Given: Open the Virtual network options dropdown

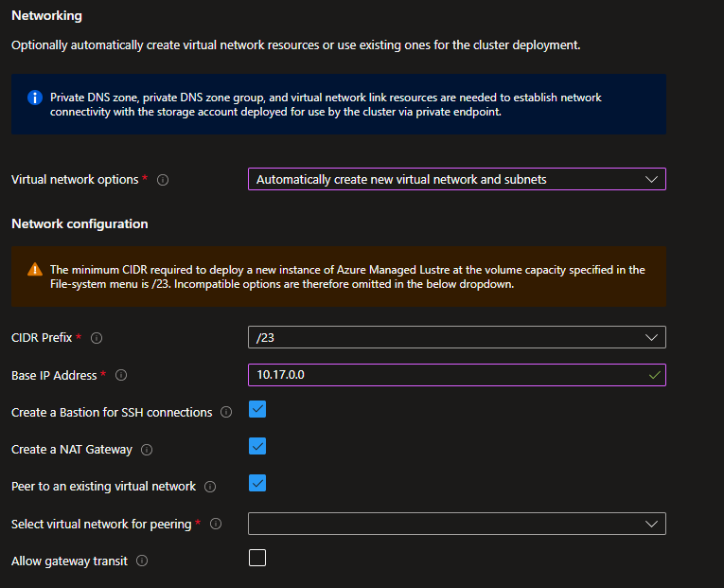Looking at the screenshot, I should click(x=455, y=179).
